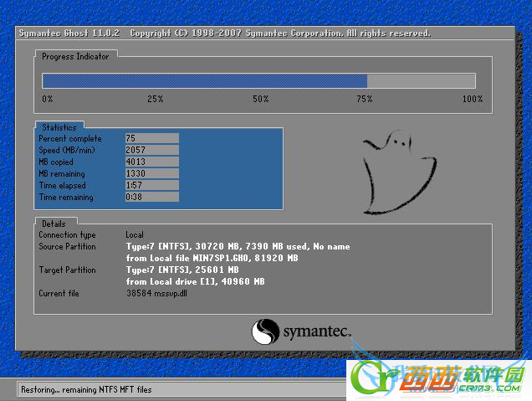Screen dimensions: 532x401
Task: Click the 0% progress scale label
Action: [48, 99]
